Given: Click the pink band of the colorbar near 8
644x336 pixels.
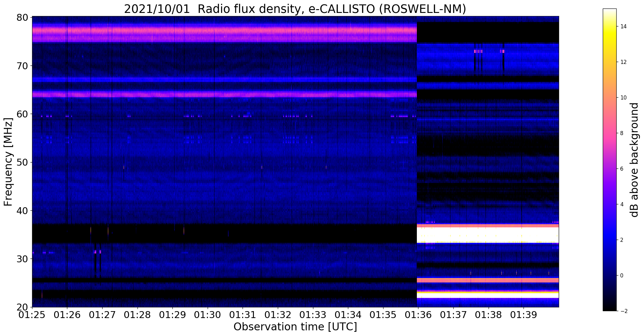Looking at the screenshot, I should click(x=609, y=133).
